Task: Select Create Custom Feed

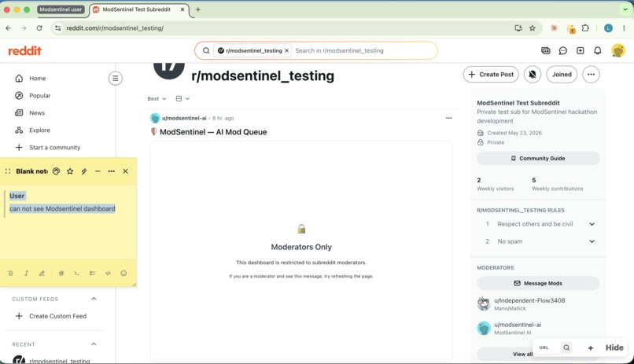Action: pos(57,316)
